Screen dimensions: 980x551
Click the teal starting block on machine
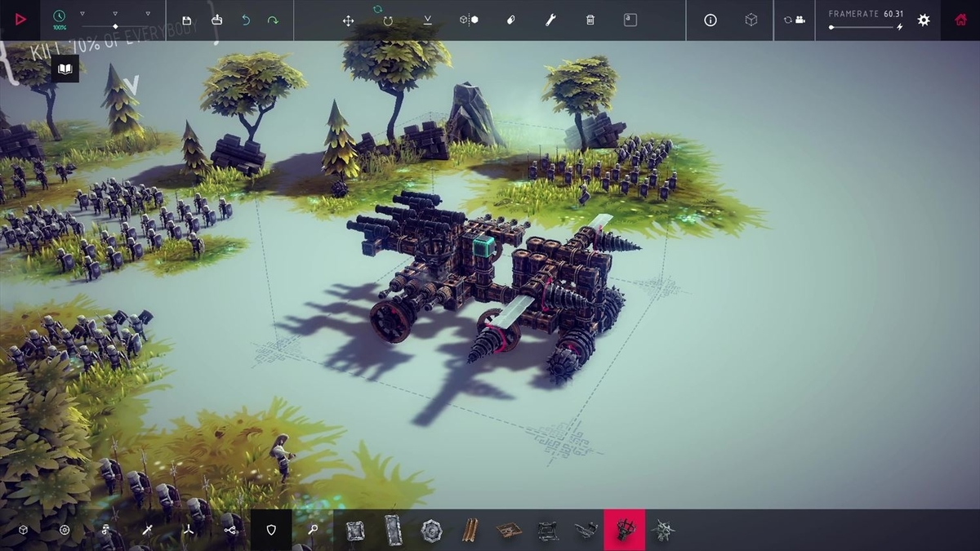click(x=483, y=247)
